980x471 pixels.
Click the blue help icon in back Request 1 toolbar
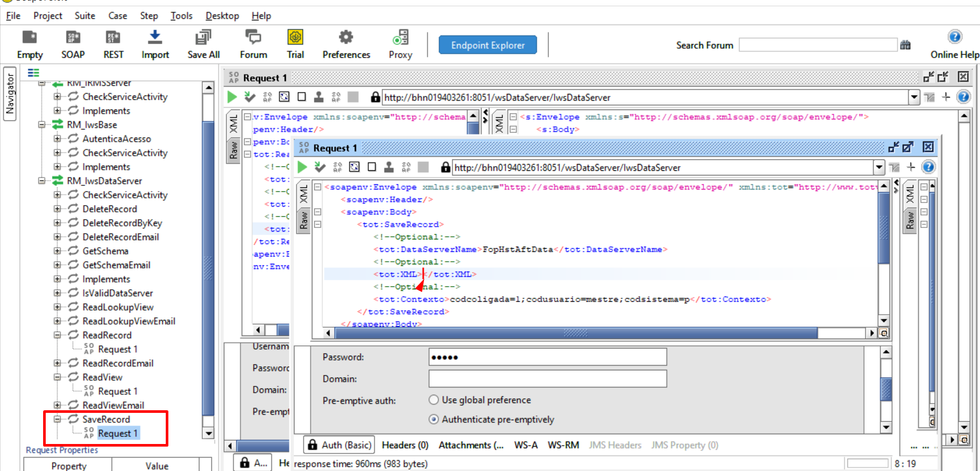click(x=963, y=97)
